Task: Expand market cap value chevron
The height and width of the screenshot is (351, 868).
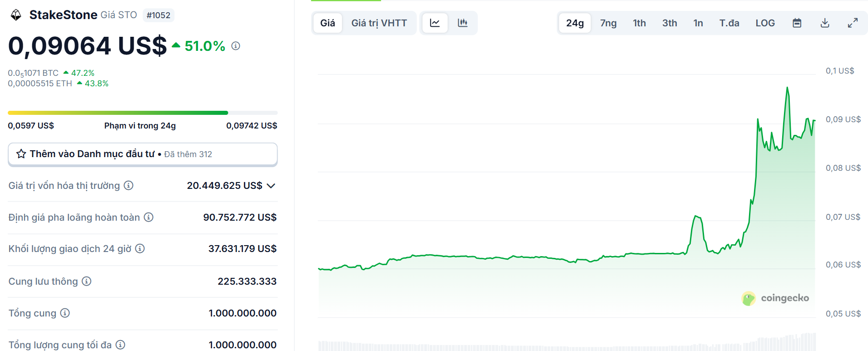Action: [271, 186]
